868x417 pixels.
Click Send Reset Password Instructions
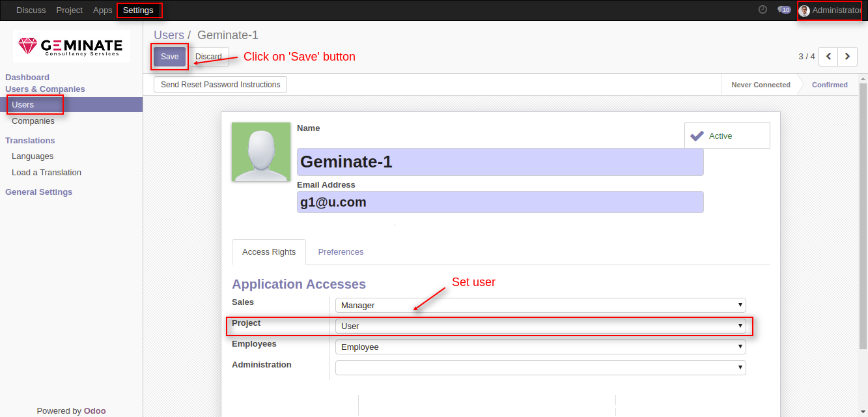pos(221,85)
